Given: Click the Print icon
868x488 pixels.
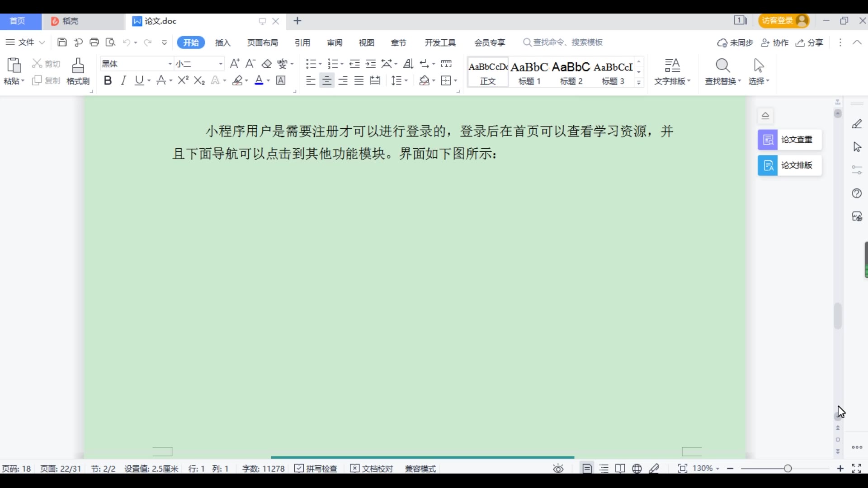Looking at the screenshot, I should pyautogui.click(x=94, y=42).
